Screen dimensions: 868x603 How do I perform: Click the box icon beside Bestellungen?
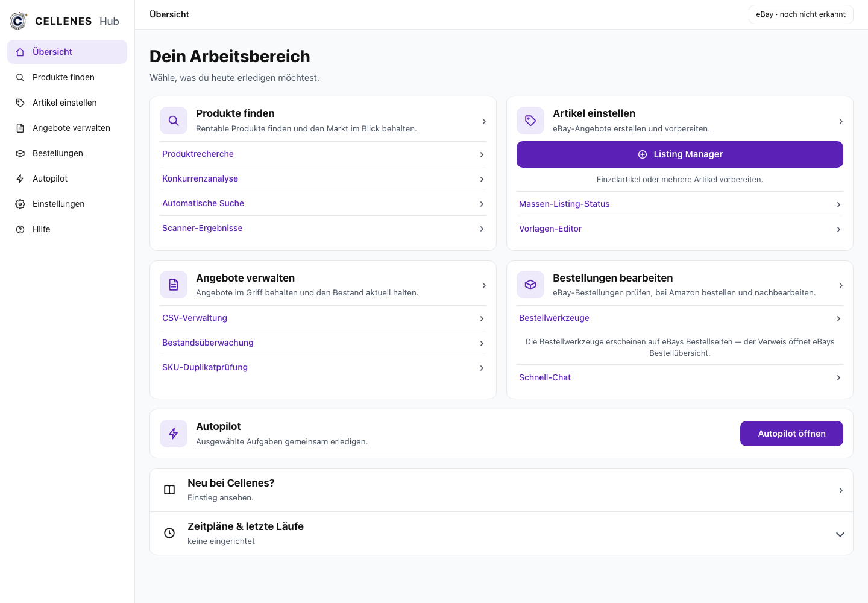coord(20,153)
